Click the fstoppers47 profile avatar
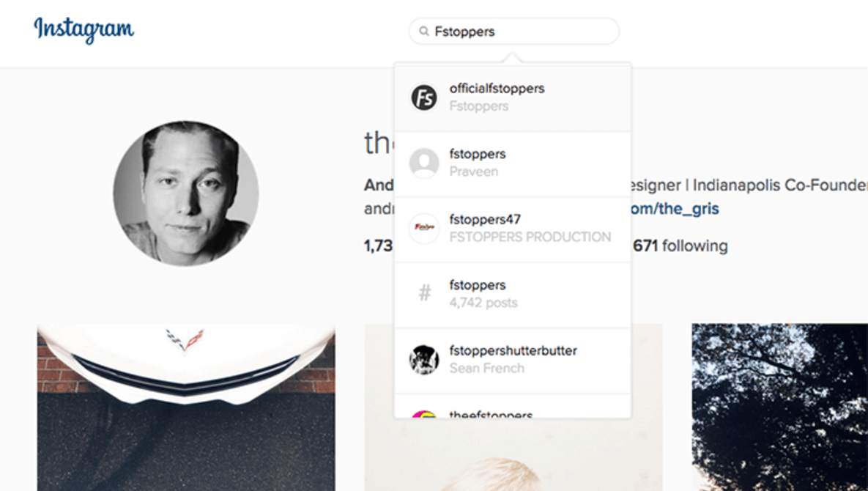 click(x=424, y=228)
